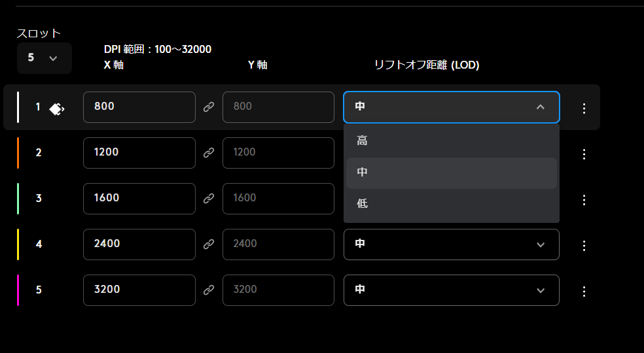Viewport: 644px width, 353px height.
Task: Click the magenta color bar of slot 5
Action: click(x=18, y=290)
